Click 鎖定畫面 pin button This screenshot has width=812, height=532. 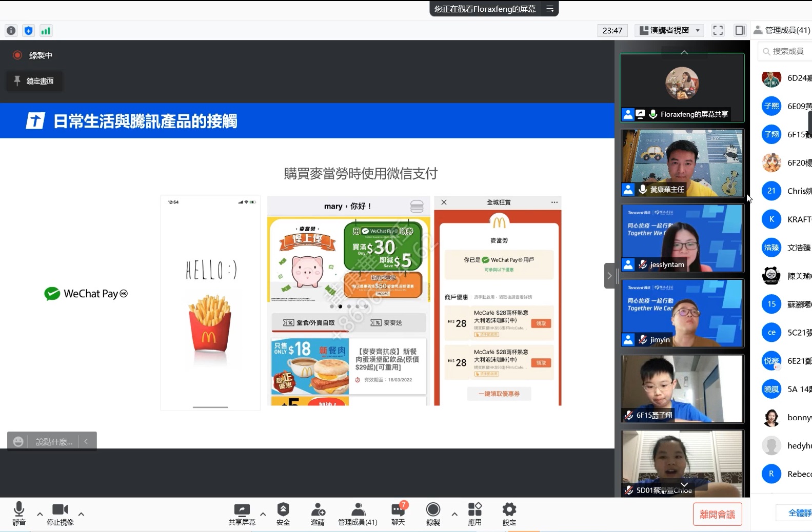[x=34, y=81]
